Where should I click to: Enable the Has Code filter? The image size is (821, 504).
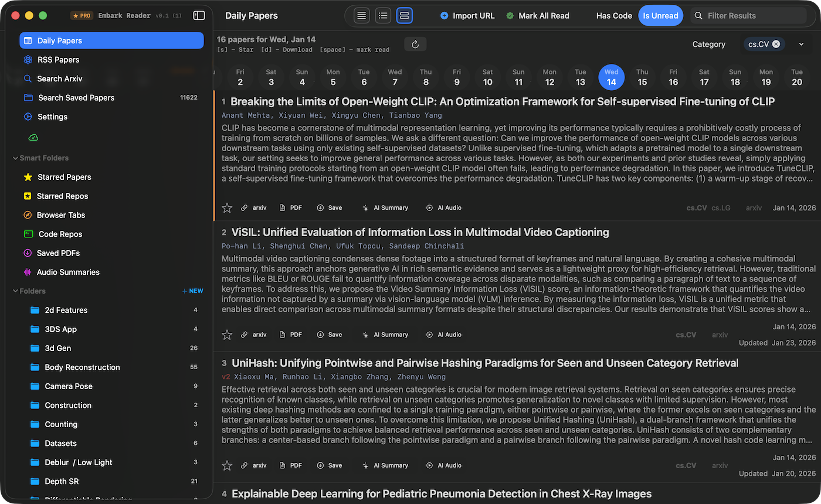614,15
